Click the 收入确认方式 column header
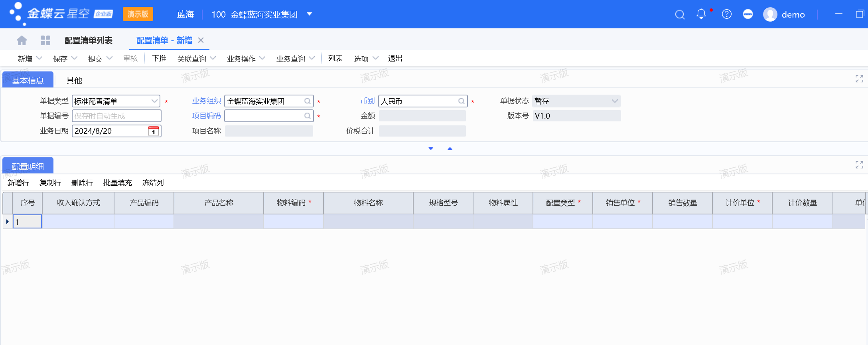The image size is (868, 345). click(78, 203)
